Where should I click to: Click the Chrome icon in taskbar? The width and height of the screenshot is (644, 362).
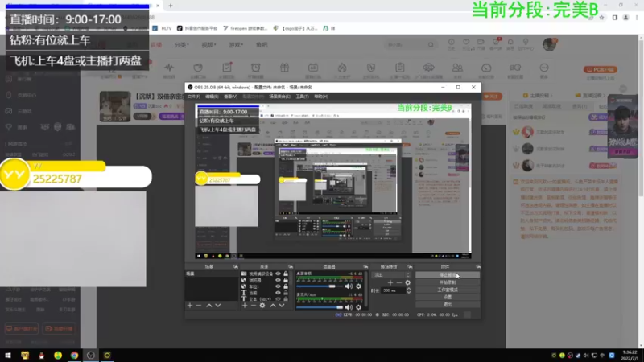[x=74, y=355]
